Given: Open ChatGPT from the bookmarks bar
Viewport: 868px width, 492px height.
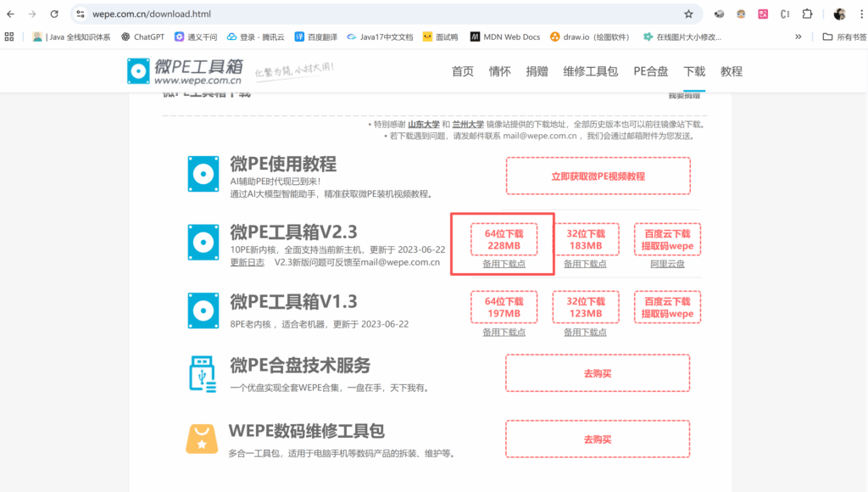Looking at the screenshot, I should [x=142, y=36].
